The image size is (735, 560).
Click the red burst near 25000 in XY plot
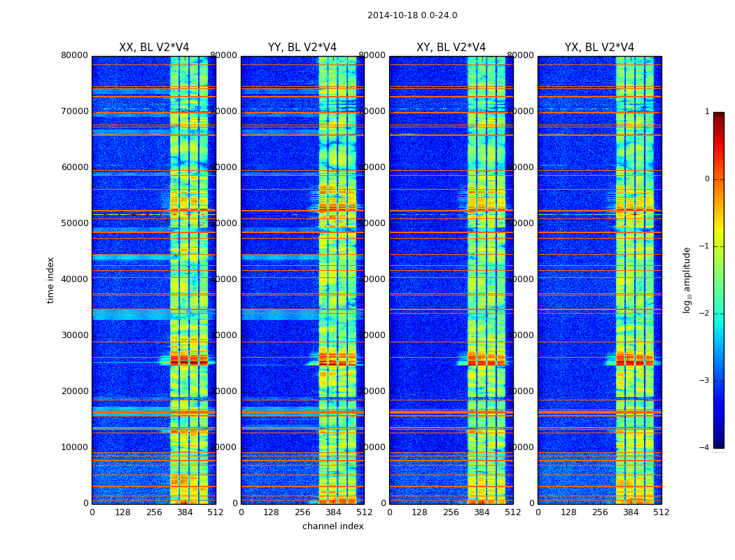coord(486,360)
